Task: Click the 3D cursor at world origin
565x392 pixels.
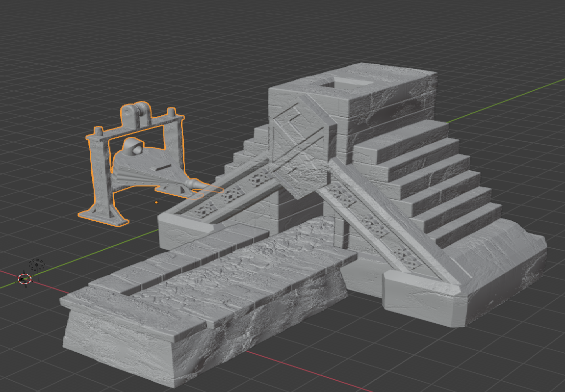Action: click(25, 279)
